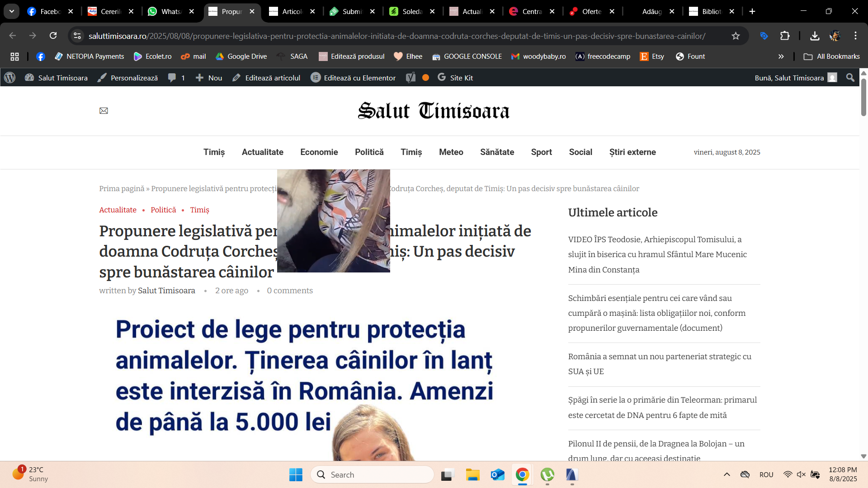
Task: Open the comments bubble in admin bar
Action: click(x=176, y=78)
